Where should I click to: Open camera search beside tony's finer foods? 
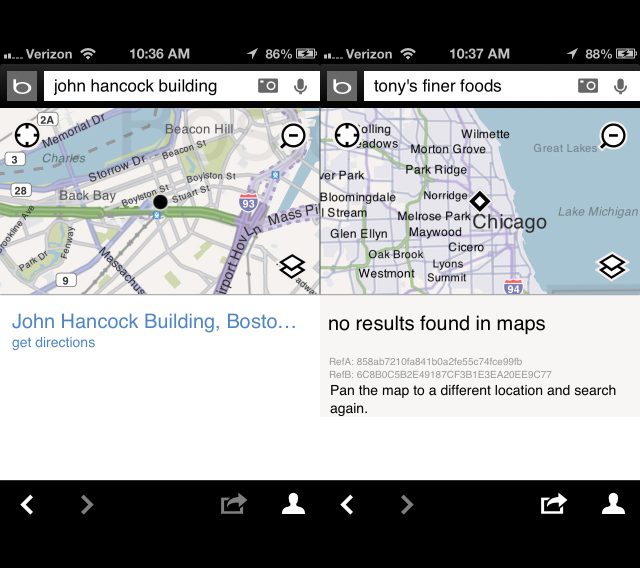click(588, 86)
